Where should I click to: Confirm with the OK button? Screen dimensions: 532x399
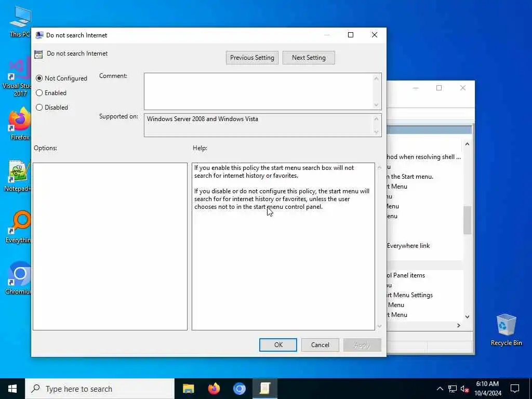tap(278, 345)
